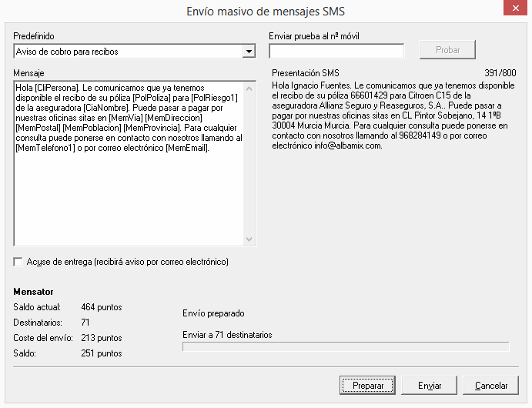Click the Acuse de entrega label text

[127, 262]
